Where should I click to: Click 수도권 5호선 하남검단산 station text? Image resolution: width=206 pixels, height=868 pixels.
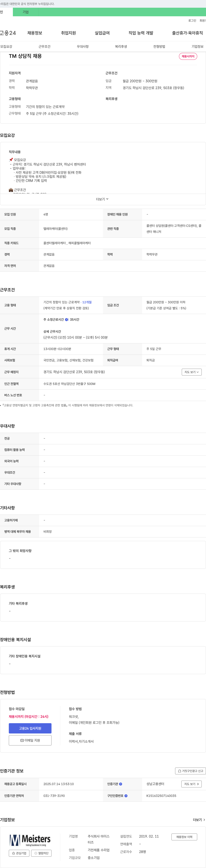click(69, 384)
